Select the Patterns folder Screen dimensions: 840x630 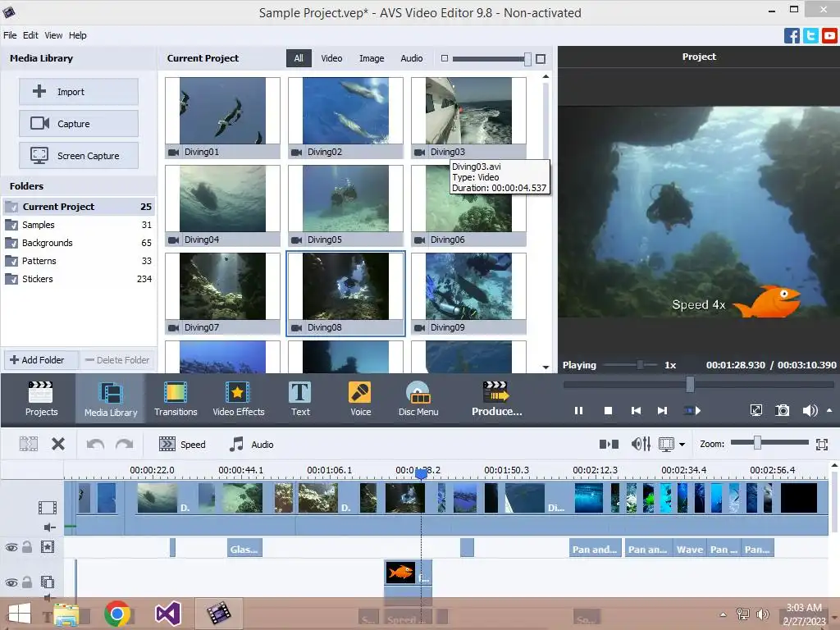79,261
